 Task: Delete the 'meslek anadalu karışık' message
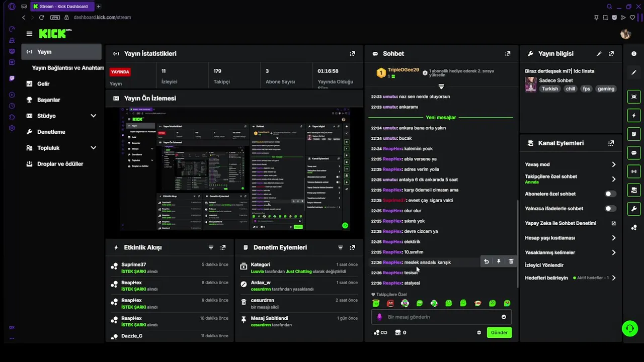tap(511, 261)
